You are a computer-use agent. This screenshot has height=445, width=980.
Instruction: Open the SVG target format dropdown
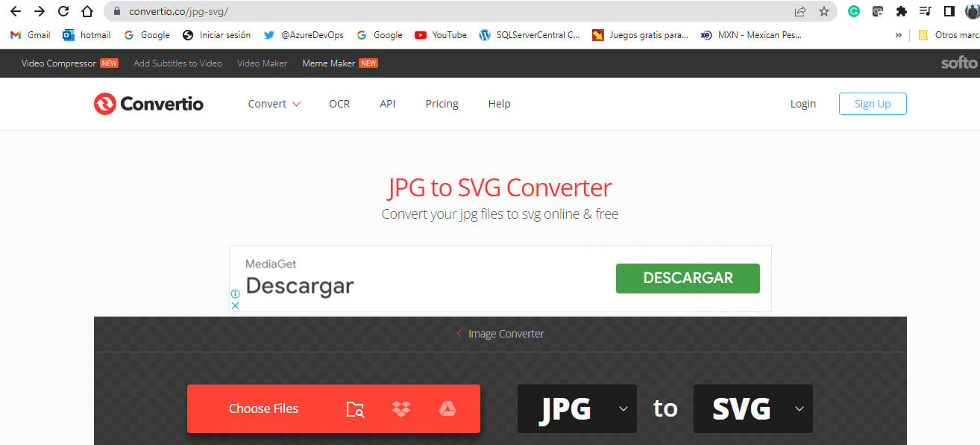[753, 408]
